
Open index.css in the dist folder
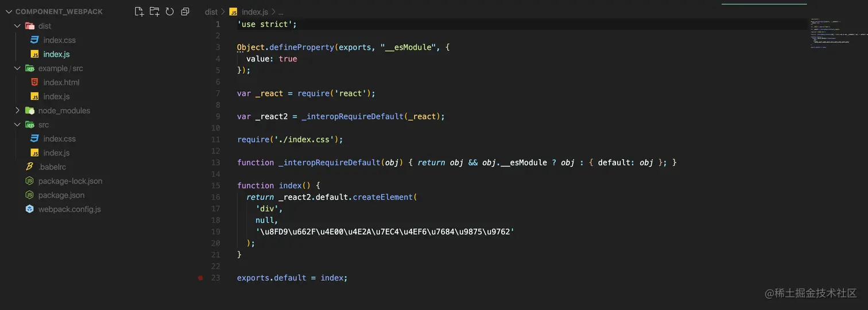point(59,40)
